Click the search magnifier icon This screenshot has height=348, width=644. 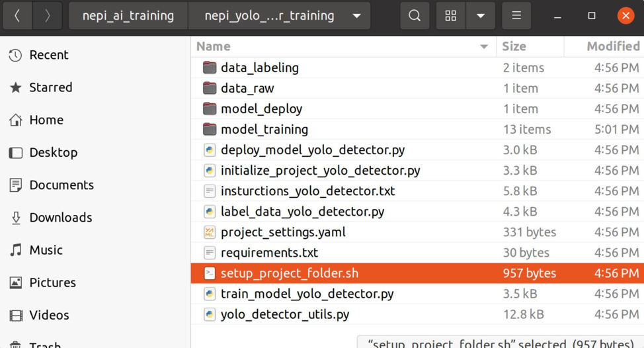click(x=415, y=16)
